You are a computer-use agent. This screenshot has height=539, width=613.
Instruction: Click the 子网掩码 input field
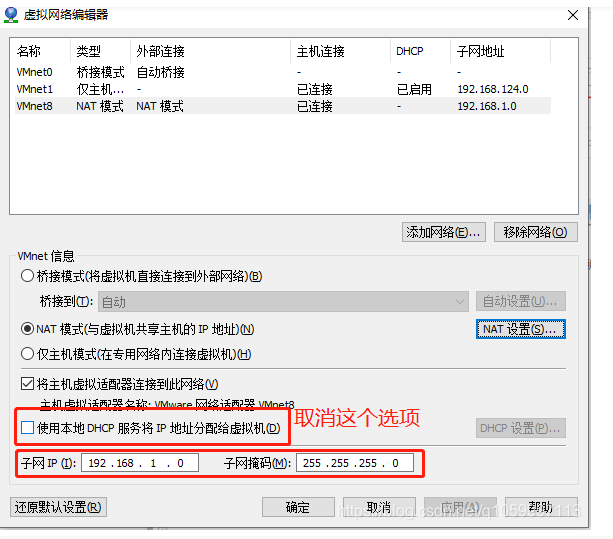click(355, 463)
